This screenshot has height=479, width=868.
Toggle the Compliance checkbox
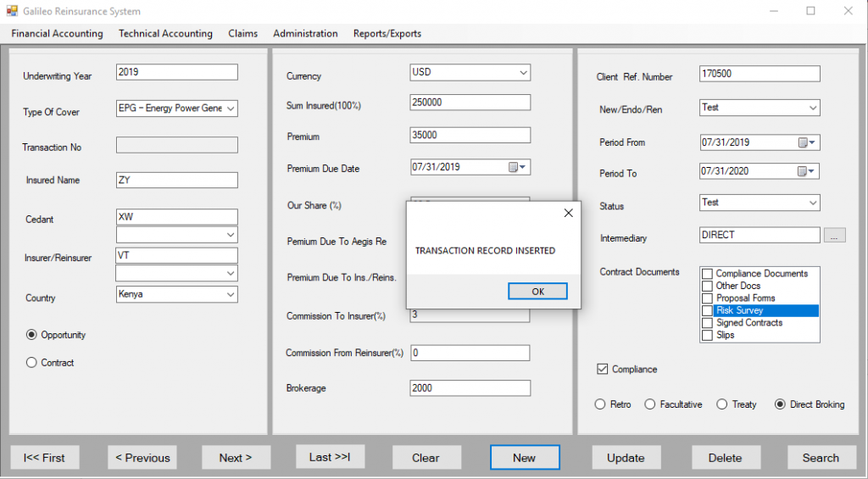click(x=603, y=369)
